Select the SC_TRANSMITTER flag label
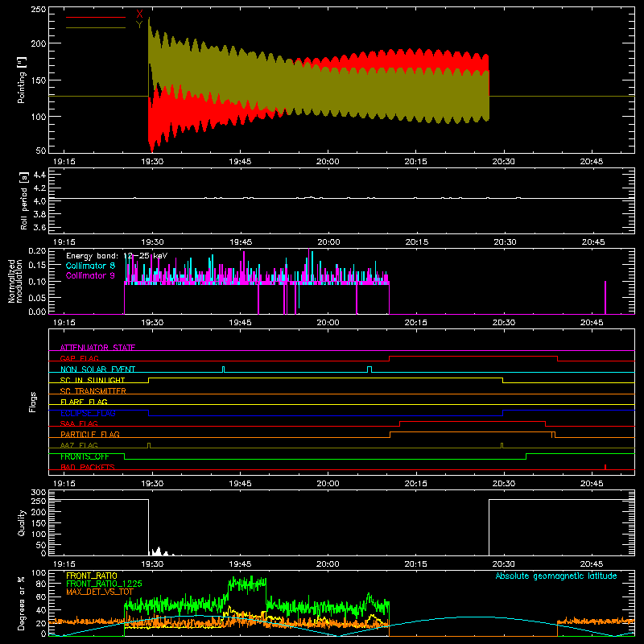This screenshot has height=644, width=644. (x=93, y=391)
